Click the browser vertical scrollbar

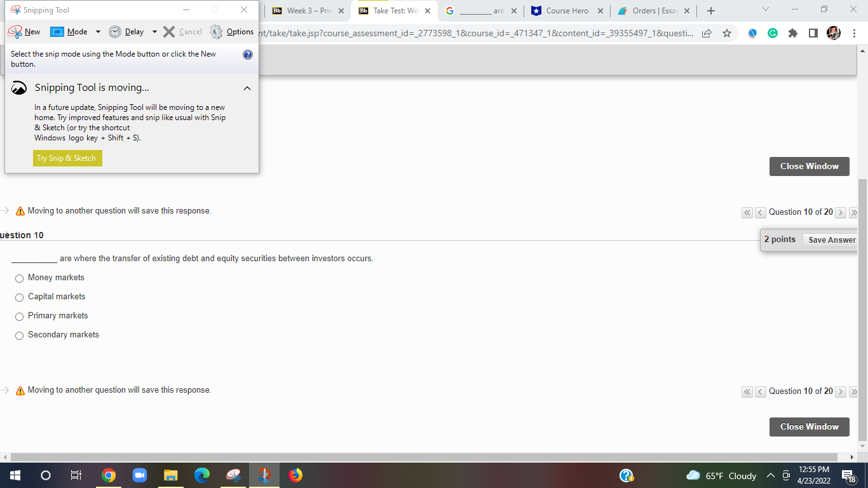point(863,254)
